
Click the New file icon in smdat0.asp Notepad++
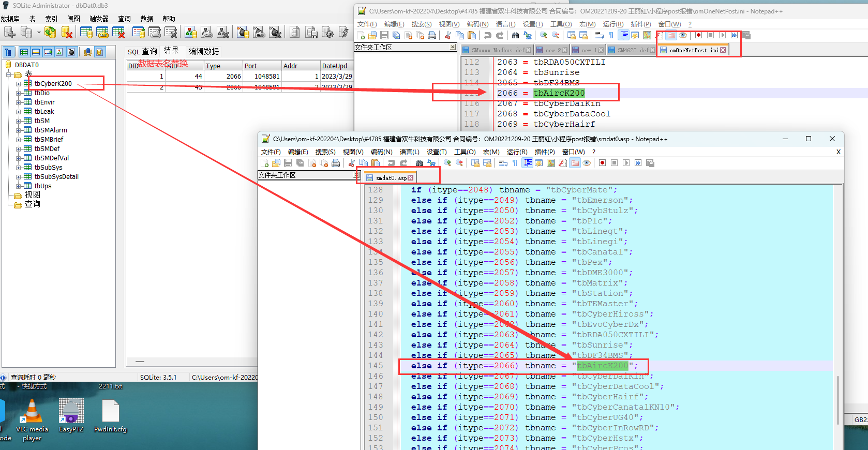265,163
